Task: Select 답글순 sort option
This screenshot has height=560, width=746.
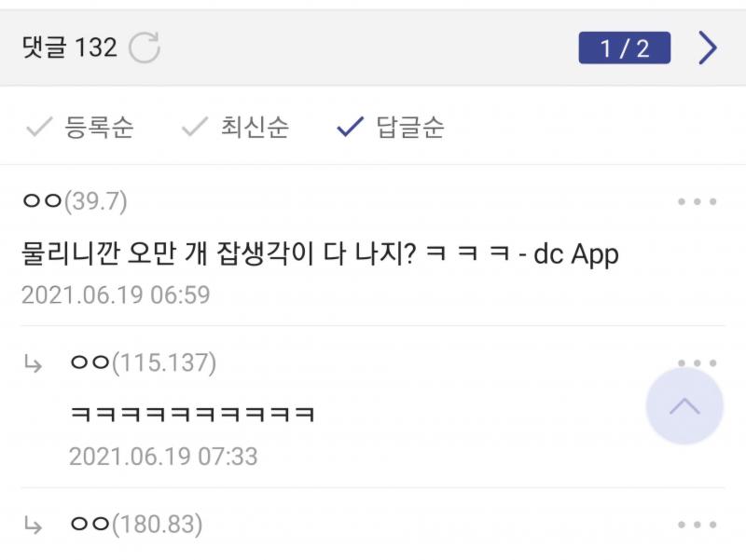Action: (x=390, y=127)
